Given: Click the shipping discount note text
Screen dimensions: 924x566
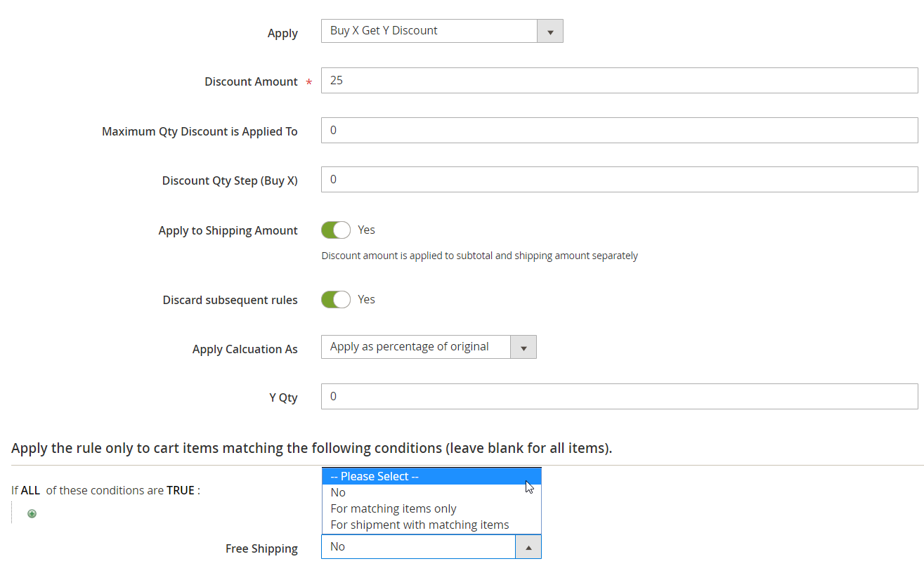Looking at the screenshot, I should point(480,256).
